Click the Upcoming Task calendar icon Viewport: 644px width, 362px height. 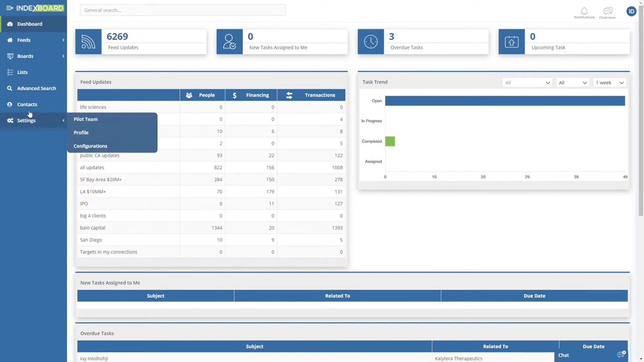point(512,42)
